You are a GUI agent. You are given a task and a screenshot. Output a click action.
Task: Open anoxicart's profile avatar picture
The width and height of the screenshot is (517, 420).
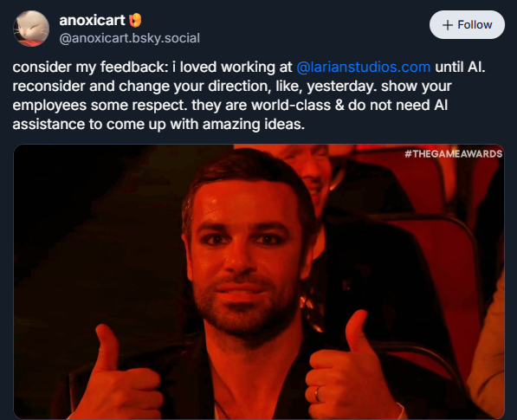31,29
